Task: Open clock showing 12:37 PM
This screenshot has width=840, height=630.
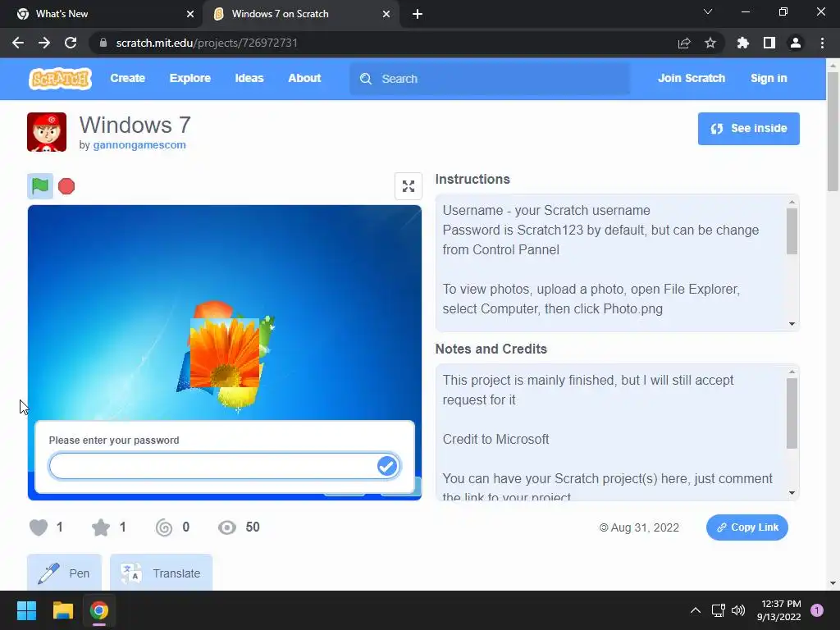Action: (778, 610)
